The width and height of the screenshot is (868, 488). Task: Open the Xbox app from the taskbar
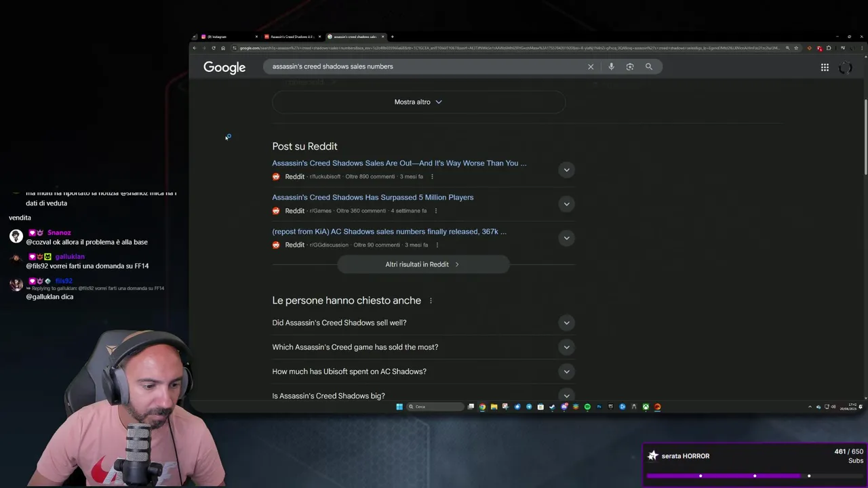[646, 407]
